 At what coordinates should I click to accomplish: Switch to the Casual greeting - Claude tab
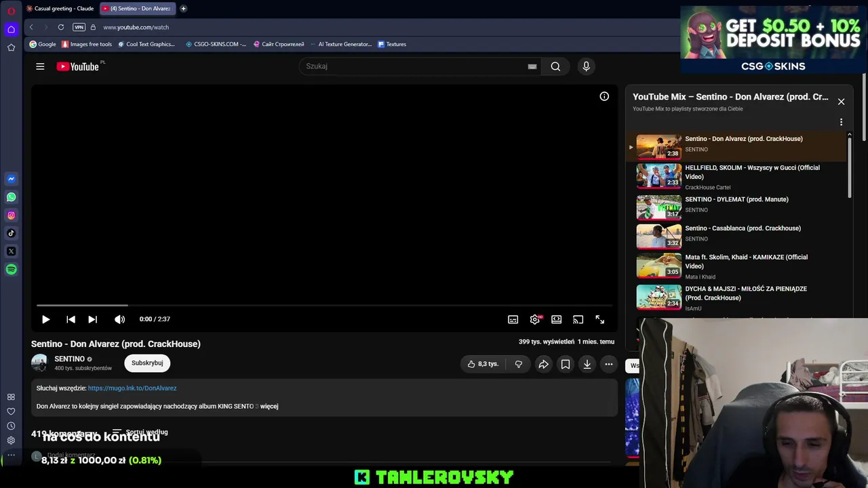tap(60, 8)
